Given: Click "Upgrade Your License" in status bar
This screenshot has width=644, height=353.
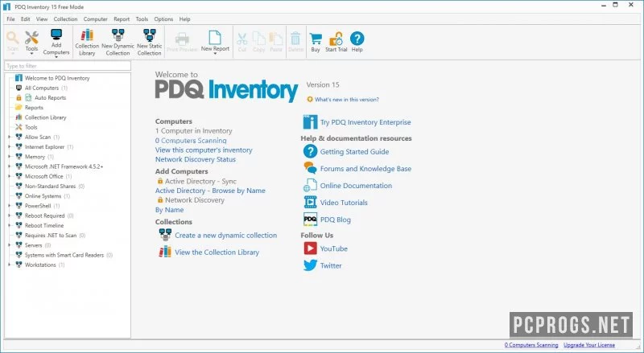Looking at the screenshot, I should pos(589,345).
